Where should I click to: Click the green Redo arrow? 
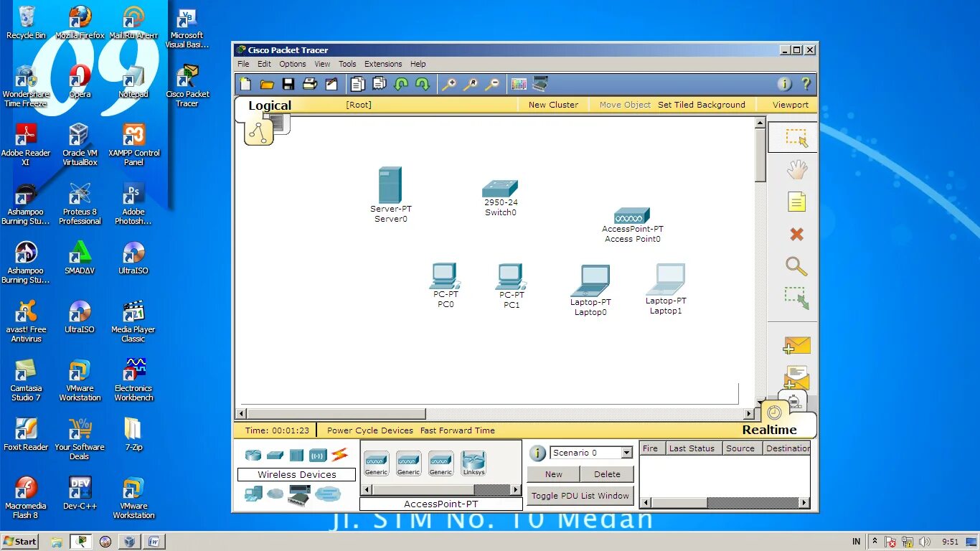point(423,84)
